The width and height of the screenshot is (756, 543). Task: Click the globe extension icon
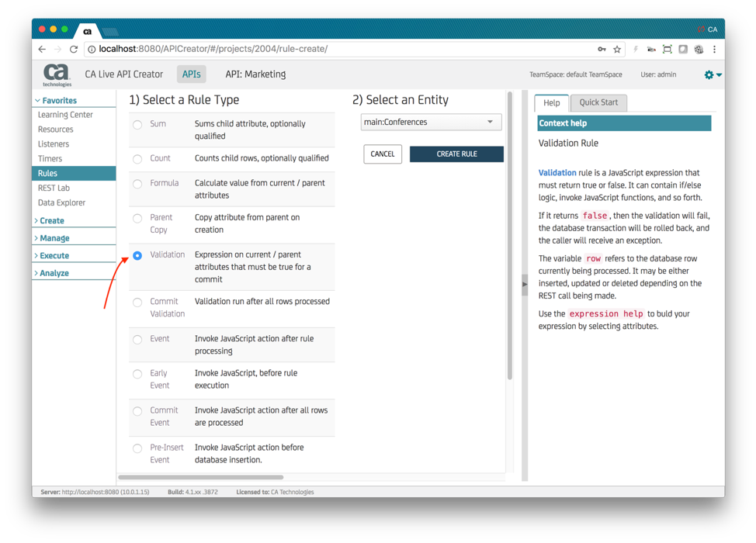click(x=699, y=49)
